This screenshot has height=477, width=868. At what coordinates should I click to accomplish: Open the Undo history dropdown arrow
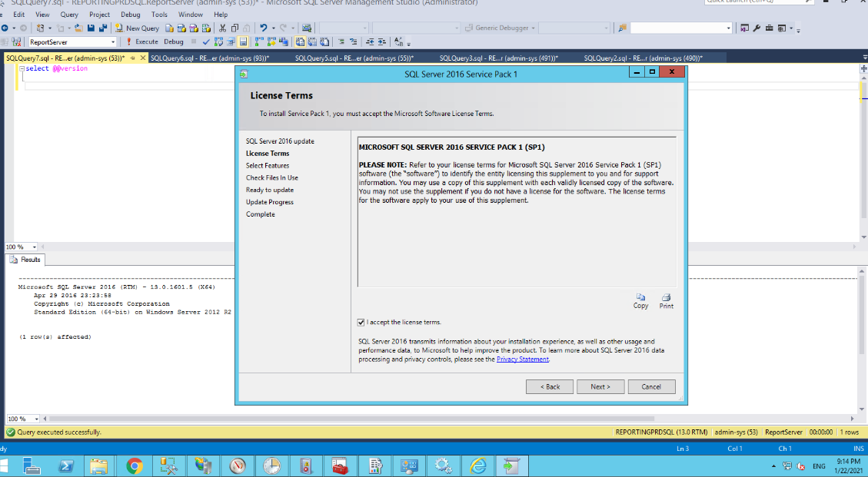274,28
